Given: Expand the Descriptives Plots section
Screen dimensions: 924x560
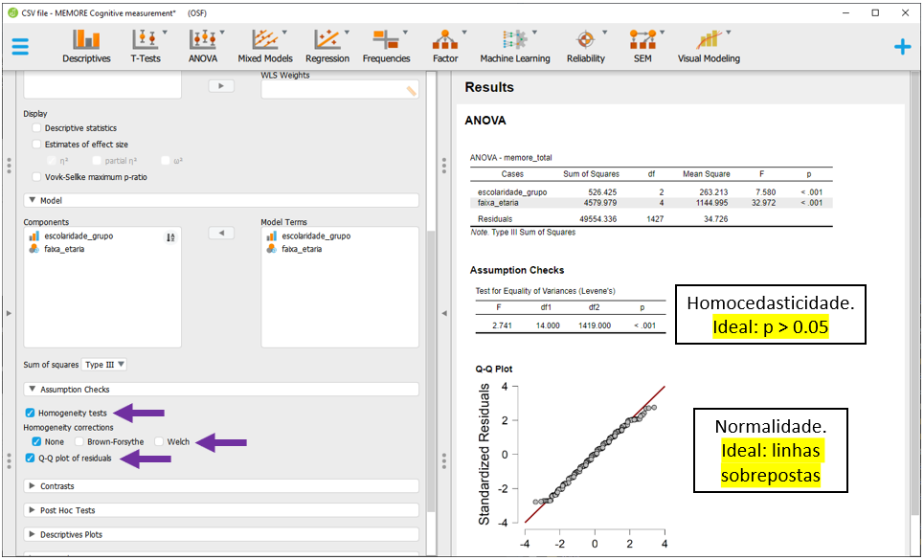Looking at the screenshot, I should (221, 535).
